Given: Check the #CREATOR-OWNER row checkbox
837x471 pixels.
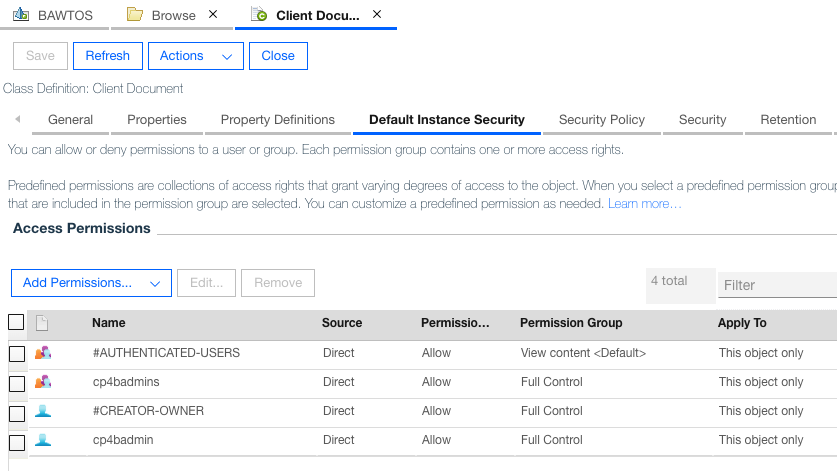Looking at the screenshot, I should (x=17, y=413).
